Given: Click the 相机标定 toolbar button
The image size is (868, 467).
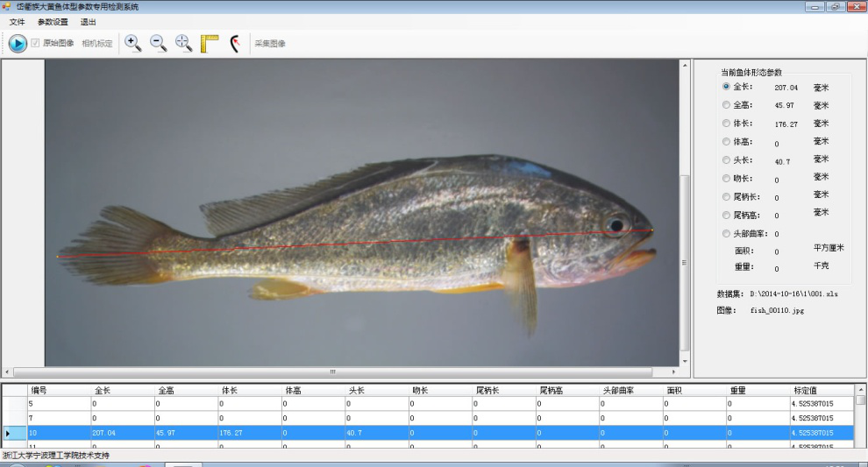Looking at the screenshot, I should pyautogui.click(x=97, y=43).
